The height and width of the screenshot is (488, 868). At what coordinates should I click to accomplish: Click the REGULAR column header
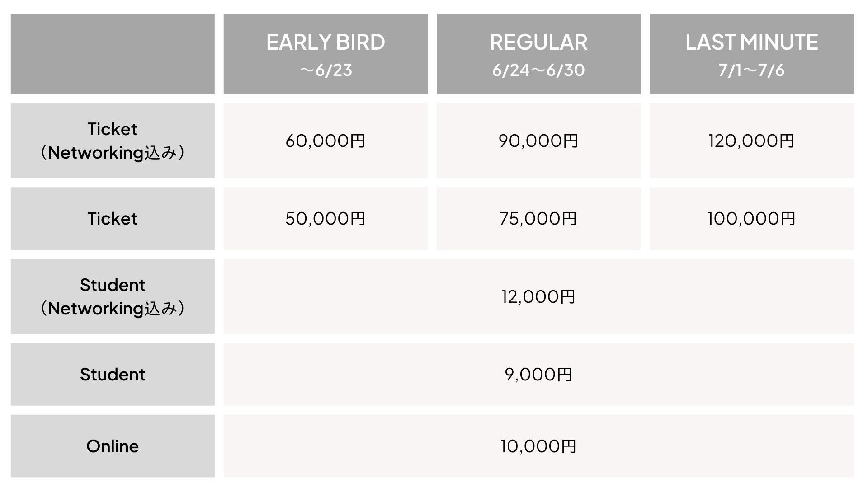point(538,42)
